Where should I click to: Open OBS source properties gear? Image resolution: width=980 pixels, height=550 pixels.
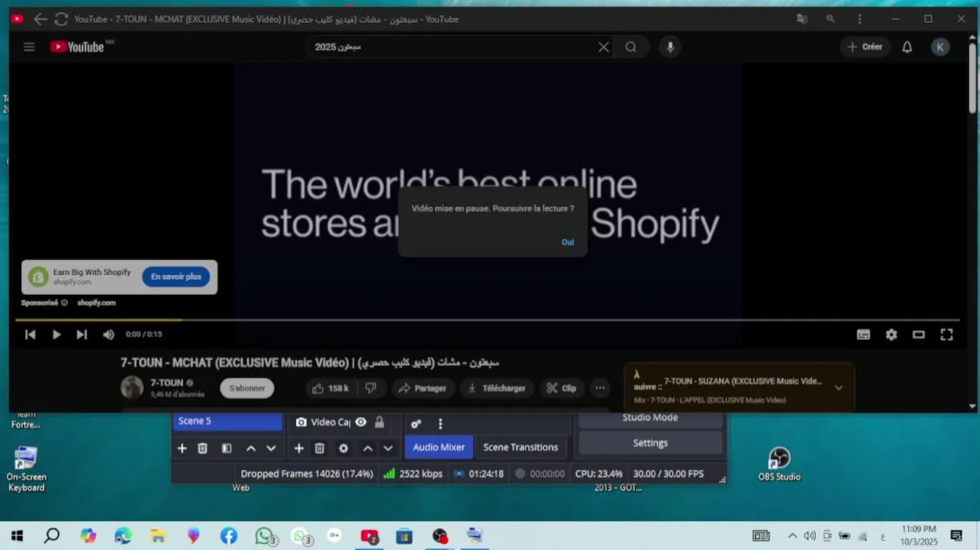(343, 448)
